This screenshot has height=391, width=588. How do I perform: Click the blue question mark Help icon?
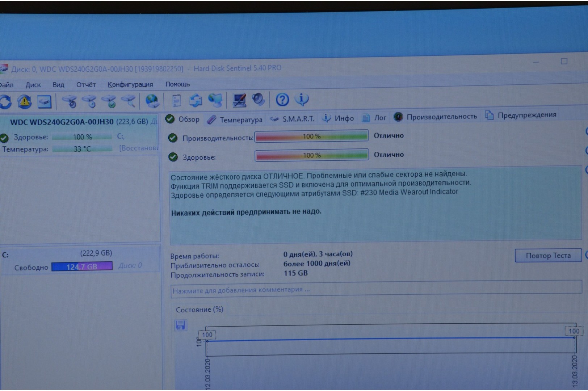pos(282,99)
